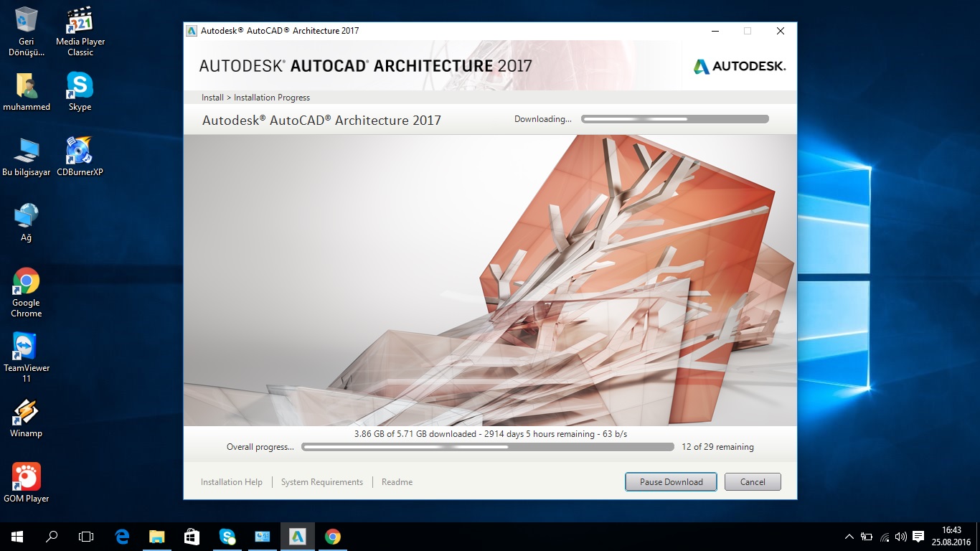Click the Autodesk installer taskbar button
The height and width of the screenshot is (551, 980).
[298, 537]
